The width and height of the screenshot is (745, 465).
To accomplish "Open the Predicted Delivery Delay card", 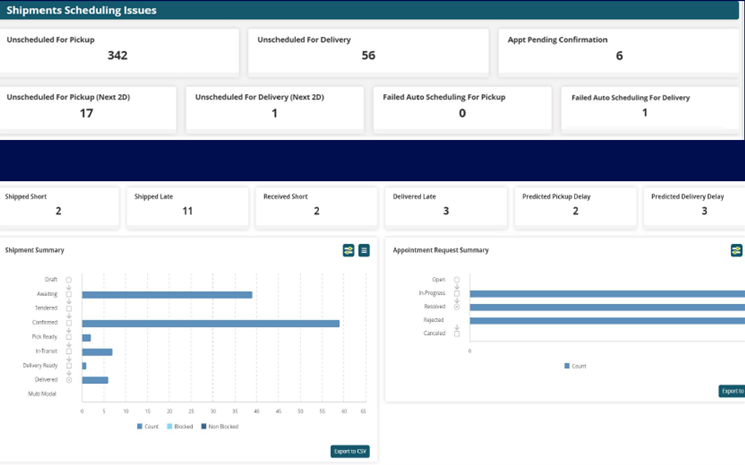I will point(695,207).
